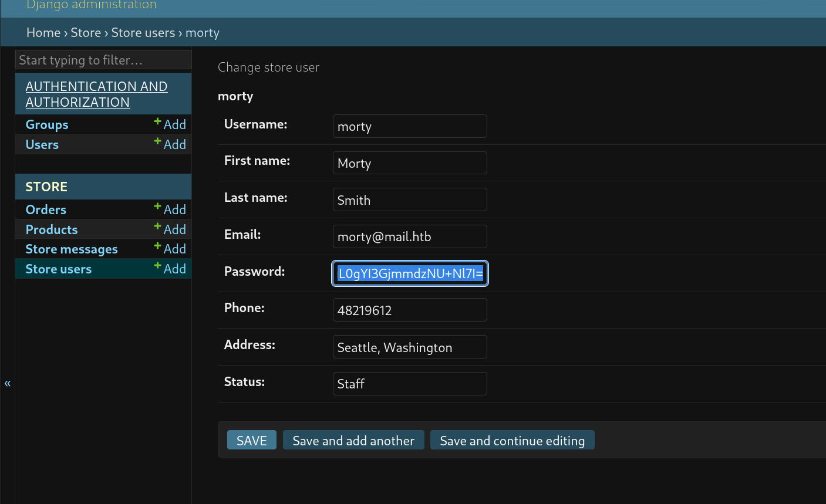Focus the sidebar filter search box
This screenshot has width=826, height=504.
[x=103, y=60]
